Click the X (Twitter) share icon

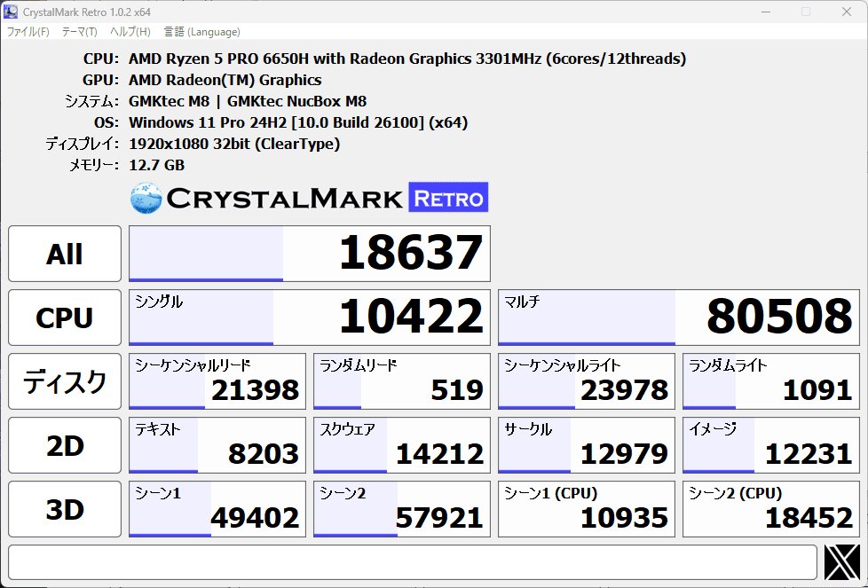tap(841, 562)
